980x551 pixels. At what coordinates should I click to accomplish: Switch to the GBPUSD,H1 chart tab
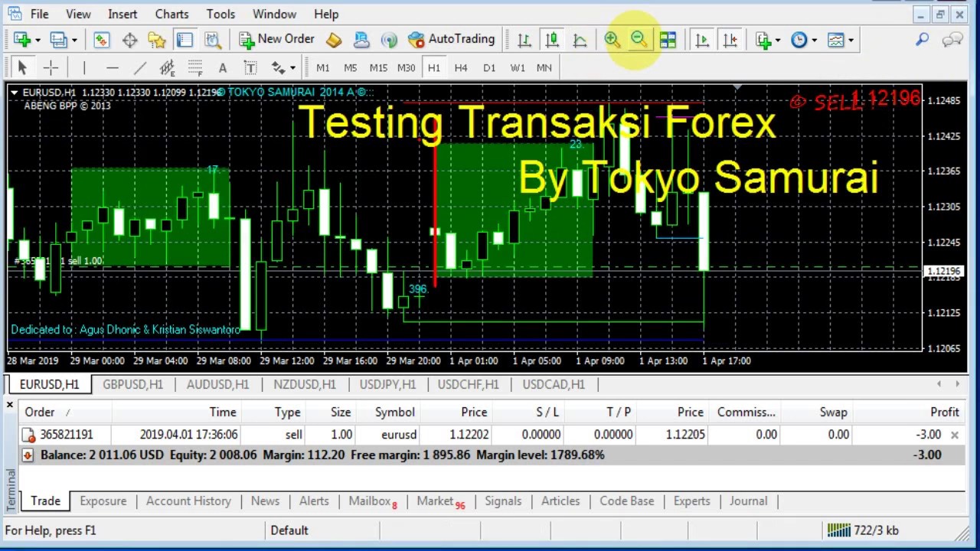[132, 384]
